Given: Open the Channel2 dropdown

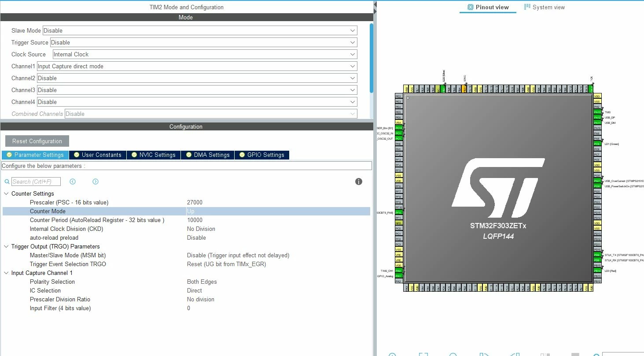Looking at the screenshot, I should (197, 78).
